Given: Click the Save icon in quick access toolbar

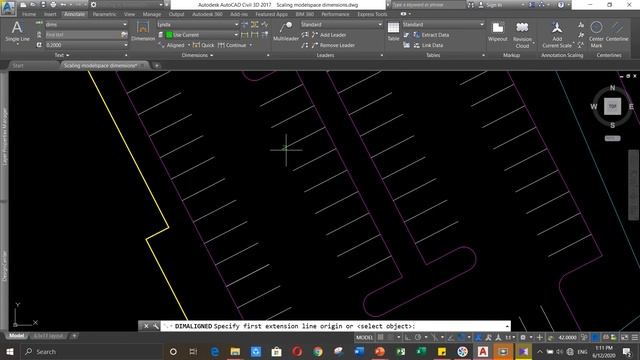Looking at the screenshot, I should click(43, 4).
